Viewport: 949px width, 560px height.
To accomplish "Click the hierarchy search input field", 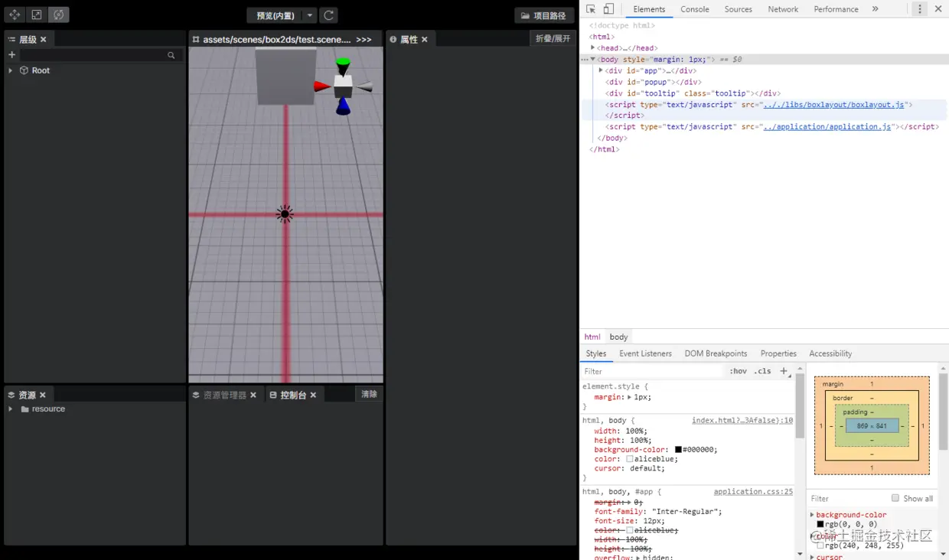I will coord(93,55).
